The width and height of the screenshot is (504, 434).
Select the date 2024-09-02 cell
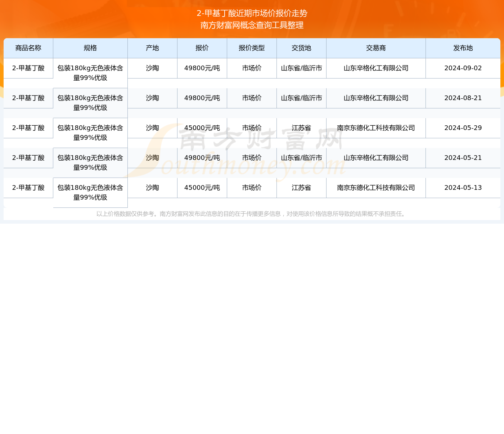(x=463, y=68)
